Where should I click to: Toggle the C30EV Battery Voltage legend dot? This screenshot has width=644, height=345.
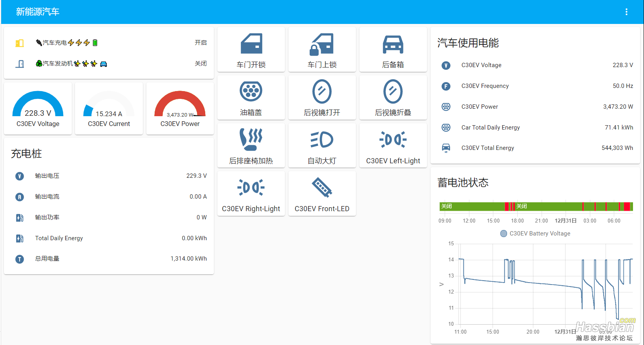(x=504, y=234)
